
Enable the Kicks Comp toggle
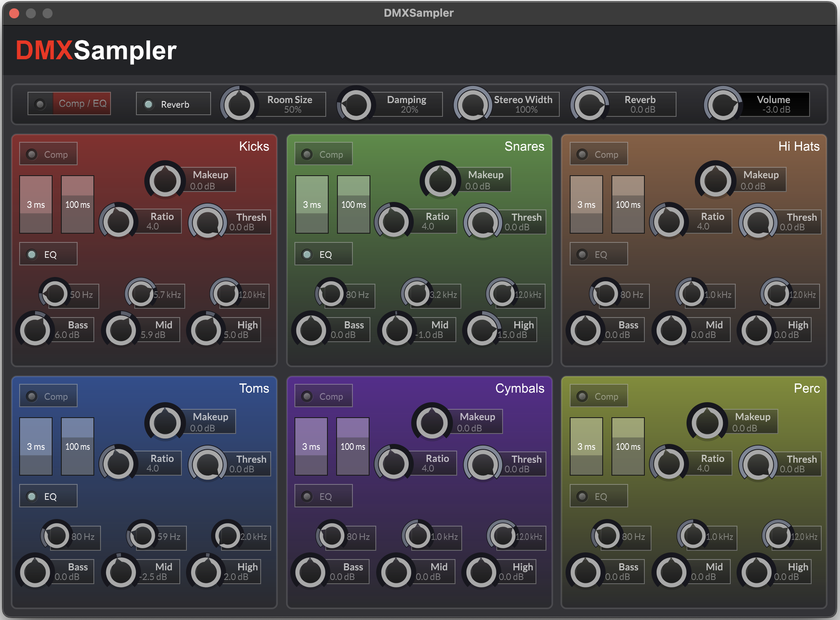(x=48, y=154)
